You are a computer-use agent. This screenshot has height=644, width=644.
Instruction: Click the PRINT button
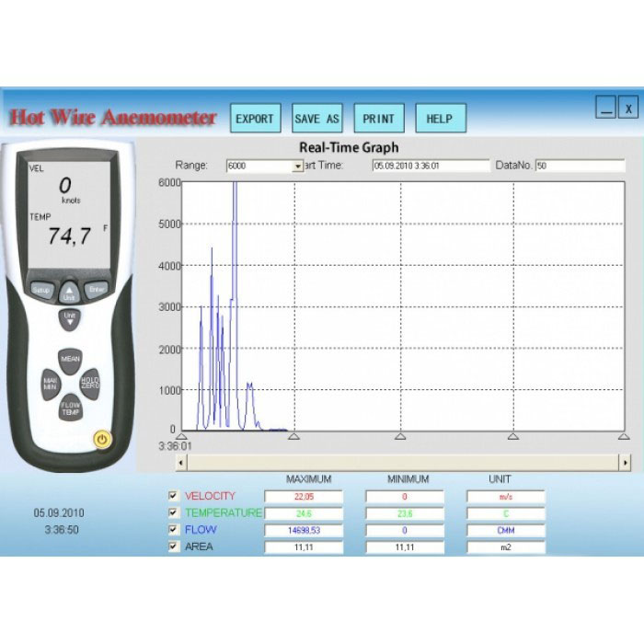pos(378,119)
